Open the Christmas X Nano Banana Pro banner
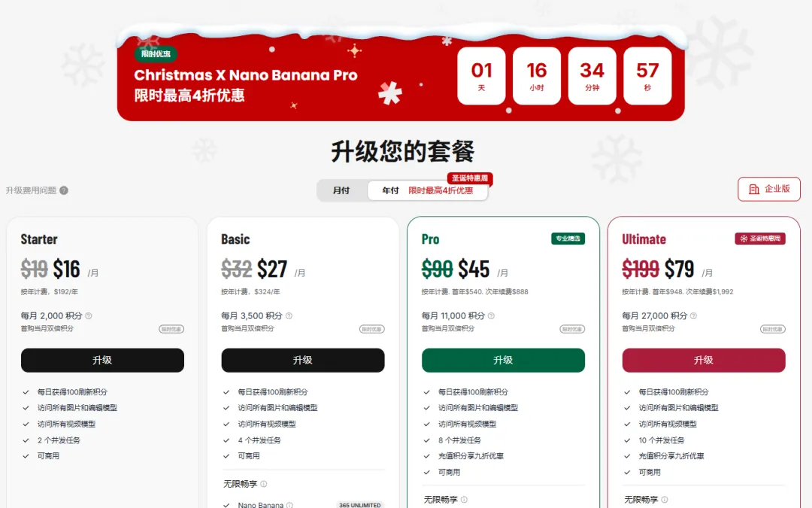This screenshot has width=812, height=508. coord(401,74)
